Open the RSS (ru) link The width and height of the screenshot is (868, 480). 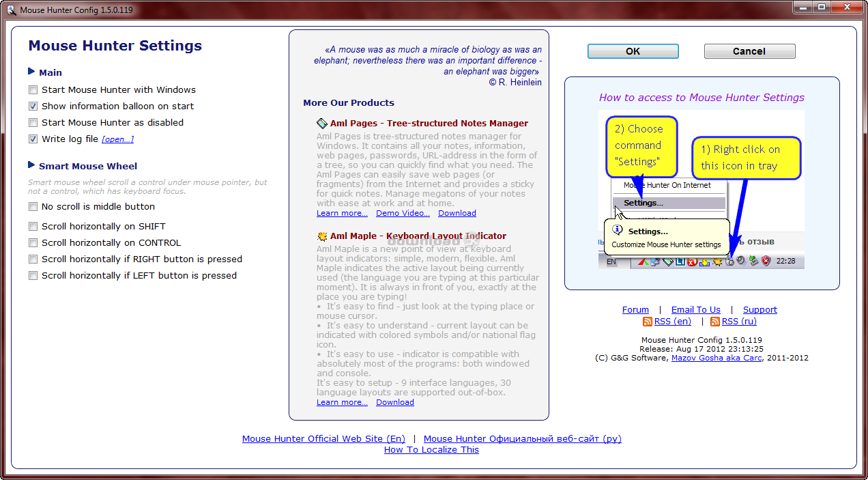pos(739,322)
